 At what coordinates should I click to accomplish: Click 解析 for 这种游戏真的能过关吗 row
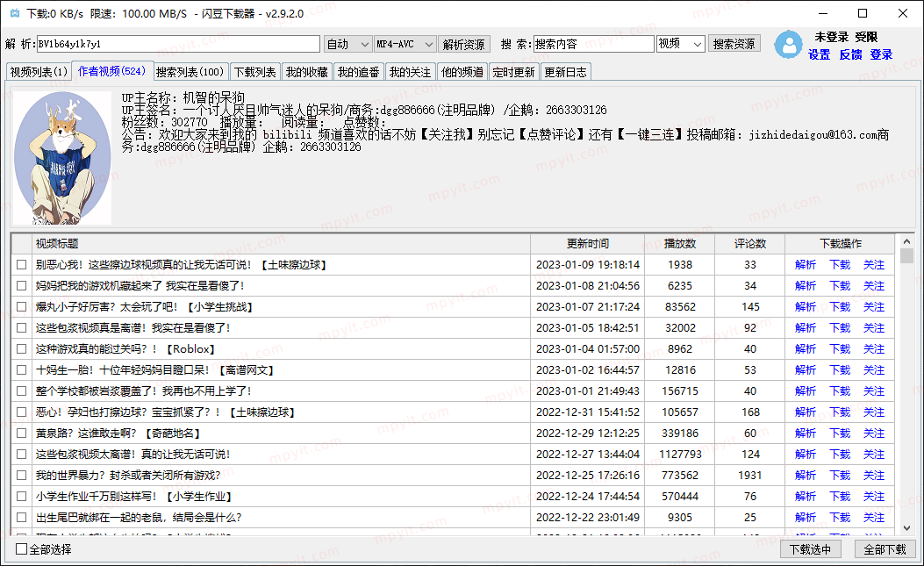pyautogui.click(x=806, y=349)
